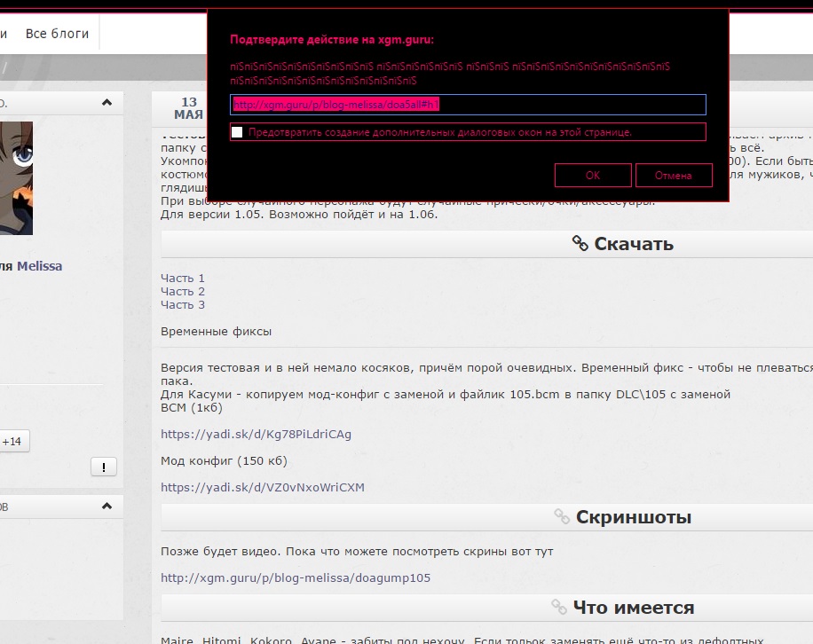Open the Melissa profile link
Image resolution: width=813 pixels, height=644 pixels.
pyautogui.click(x=39, y=266)
